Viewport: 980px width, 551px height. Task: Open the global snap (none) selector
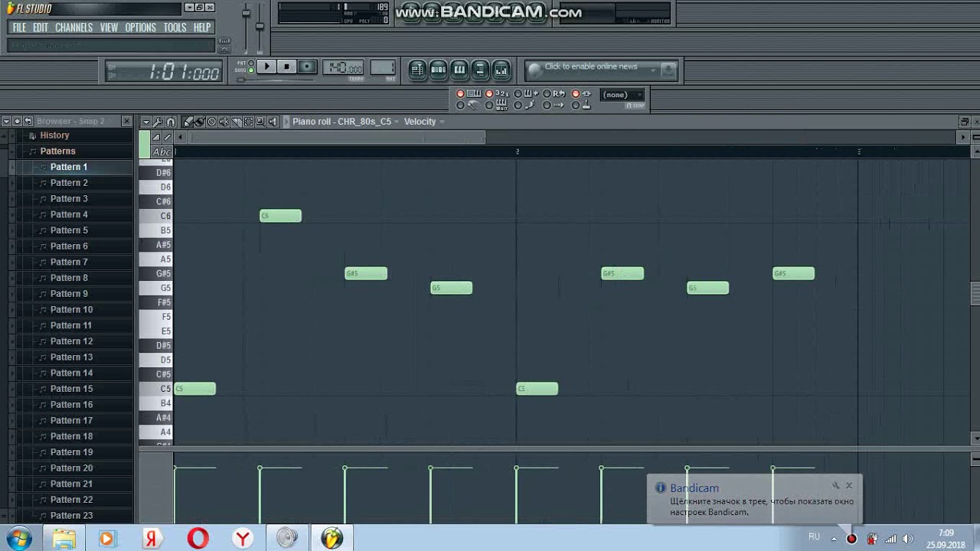coord(622,95)
